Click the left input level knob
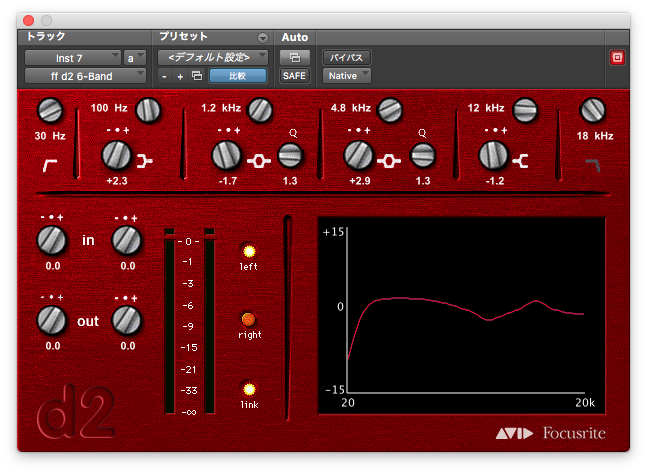 tap(52, 240)
